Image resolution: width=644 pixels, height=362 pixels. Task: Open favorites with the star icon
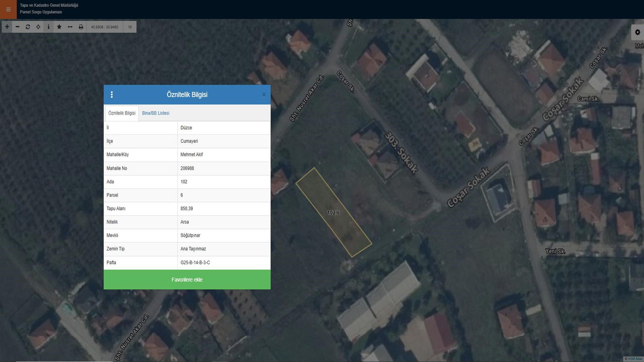point(59,27)
